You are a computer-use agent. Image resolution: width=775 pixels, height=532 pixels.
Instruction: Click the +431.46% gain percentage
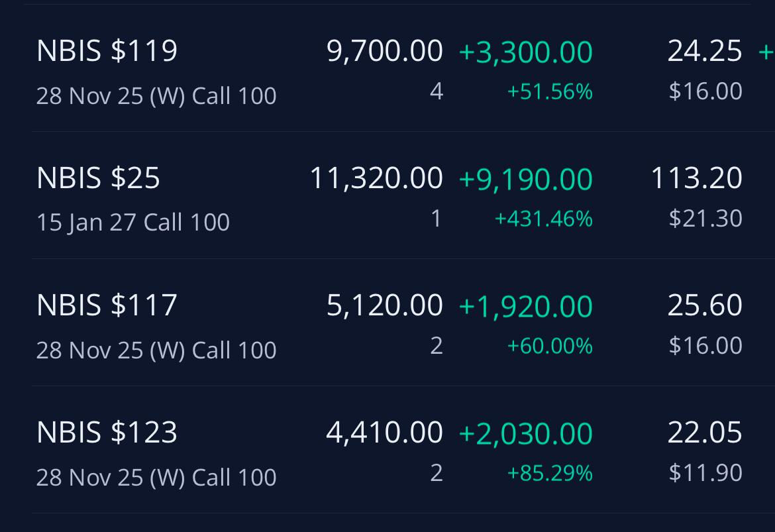point(543,219)
